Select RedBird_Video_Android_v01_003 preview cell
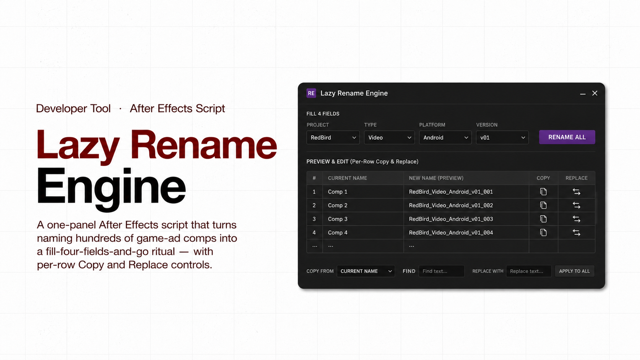 coord(466,219)
